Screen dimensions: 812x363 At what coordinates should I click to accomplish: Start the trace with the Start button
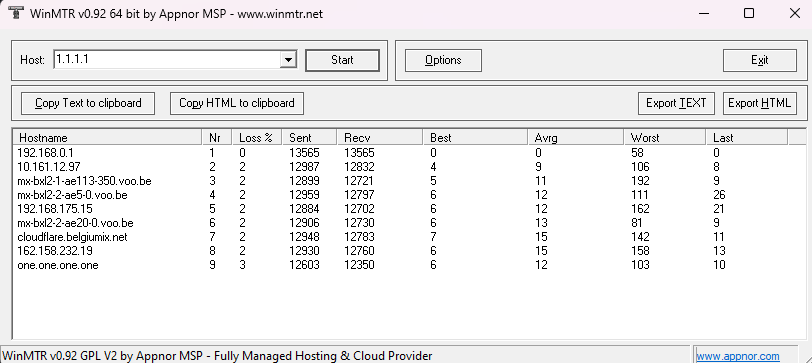(342, 60)
